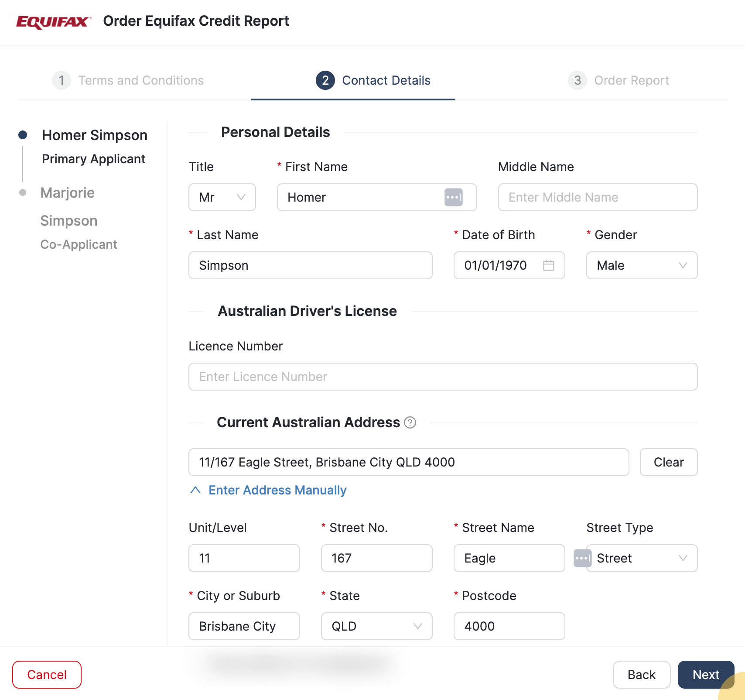The height and width of the screenshot is (700, 745).
Task: Click the help icon beside Current Australian Address
Action: pos(410,422)
